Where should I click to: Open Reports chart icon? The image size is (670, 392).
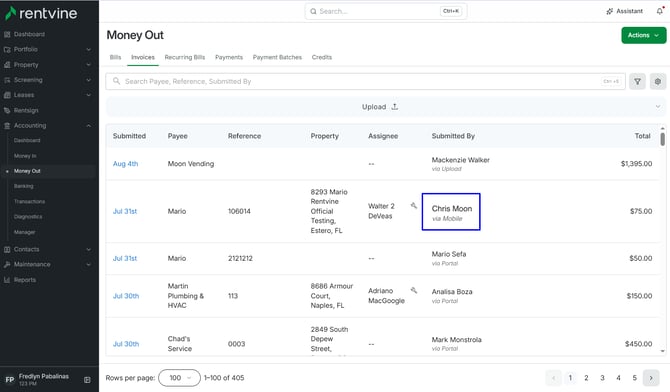tap(7, 280)
